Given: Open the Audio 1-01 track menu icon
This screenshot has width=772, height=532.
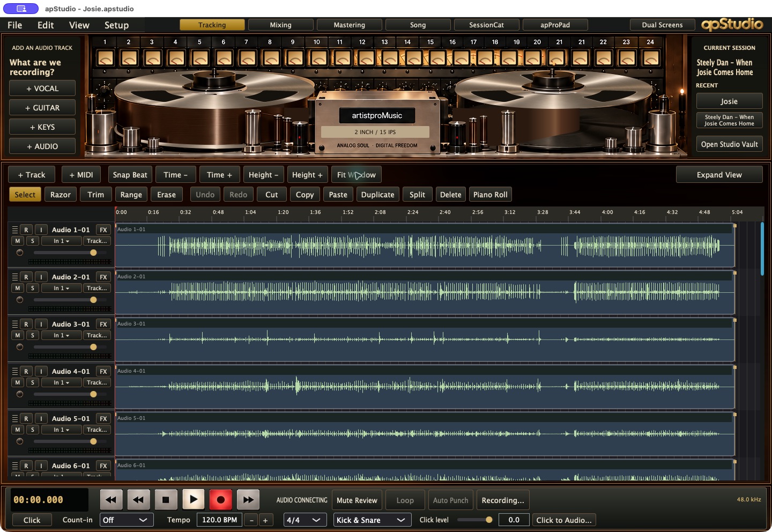Looking at the screenshot, I should (15, 230).
